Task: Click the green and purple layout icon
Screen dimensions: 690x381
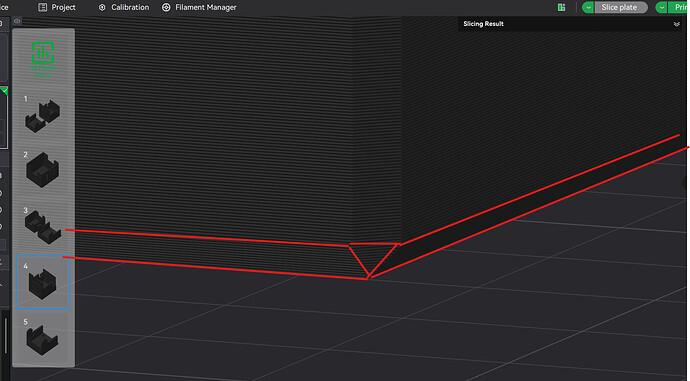Action: 562,7
